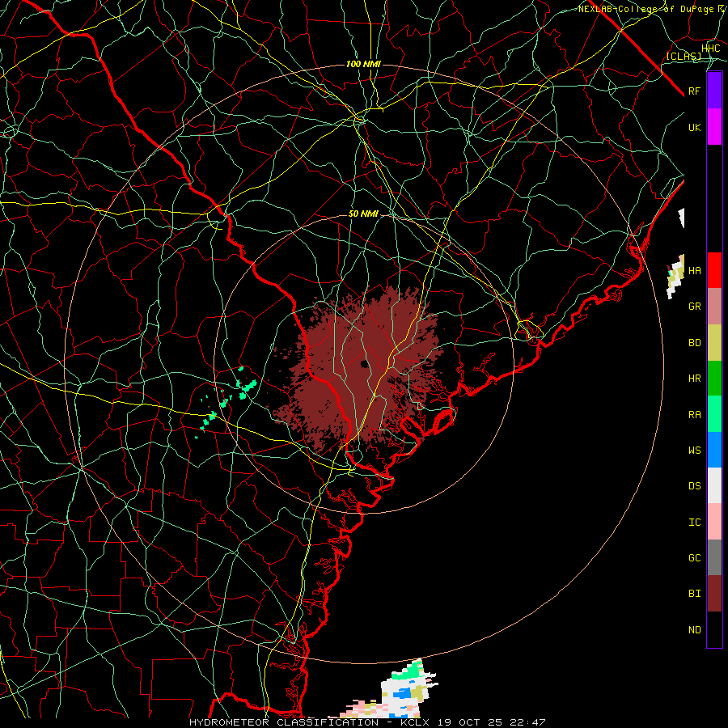Screen dimensions: 728x728
Task: Click the [CLAS] unit label
Action: [x=684, y=57]
